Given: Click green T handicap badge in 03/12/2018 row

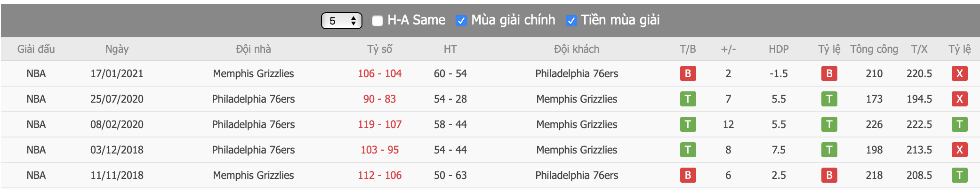Looking at the screenshot, I should 829,150.
